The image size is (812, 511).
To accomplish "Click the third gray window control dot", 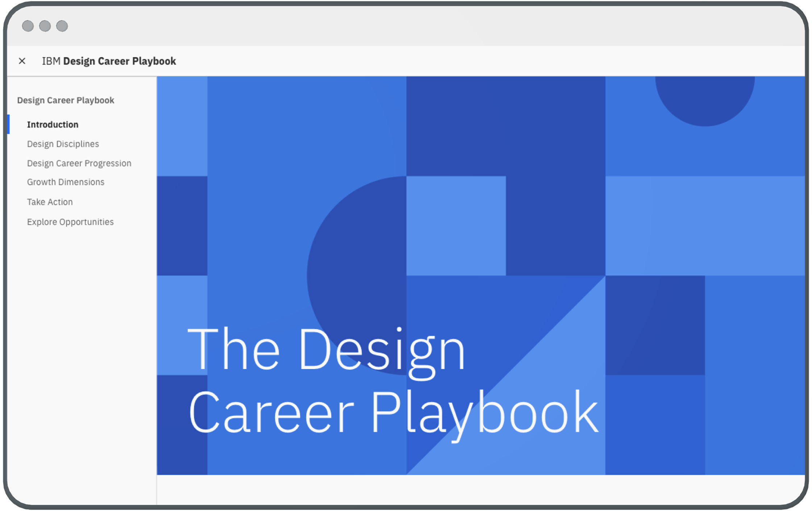I will click(x=62, y=26).
